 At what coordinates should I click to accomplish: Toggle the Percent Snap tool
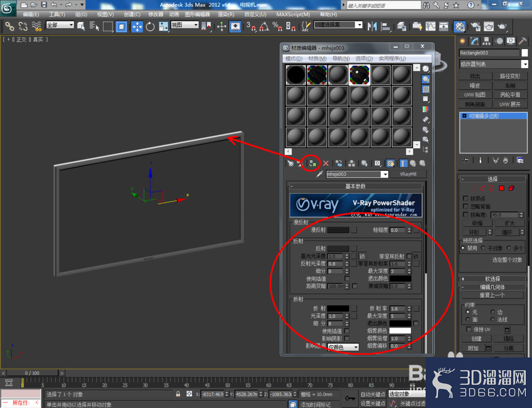277,27
